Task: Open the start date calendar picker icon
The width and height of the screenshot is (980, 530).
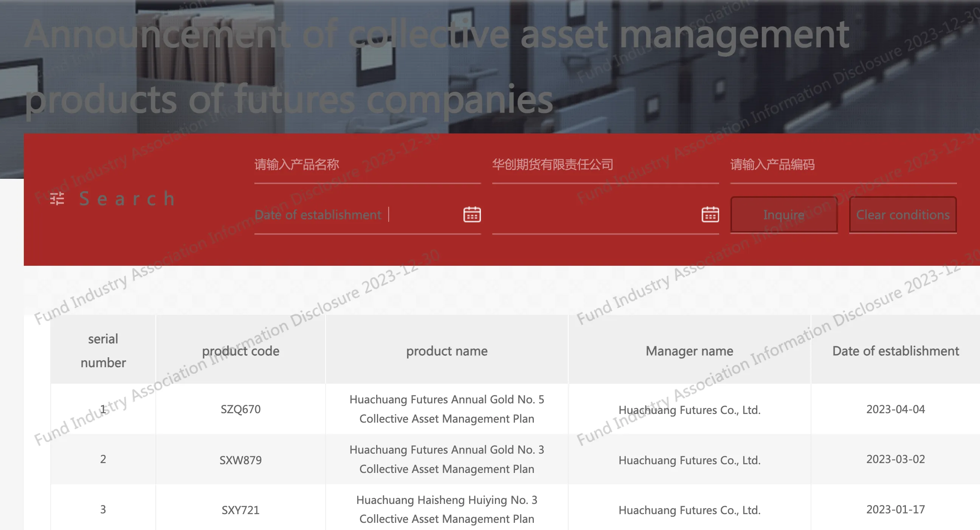Action: [x=472, y=214]
